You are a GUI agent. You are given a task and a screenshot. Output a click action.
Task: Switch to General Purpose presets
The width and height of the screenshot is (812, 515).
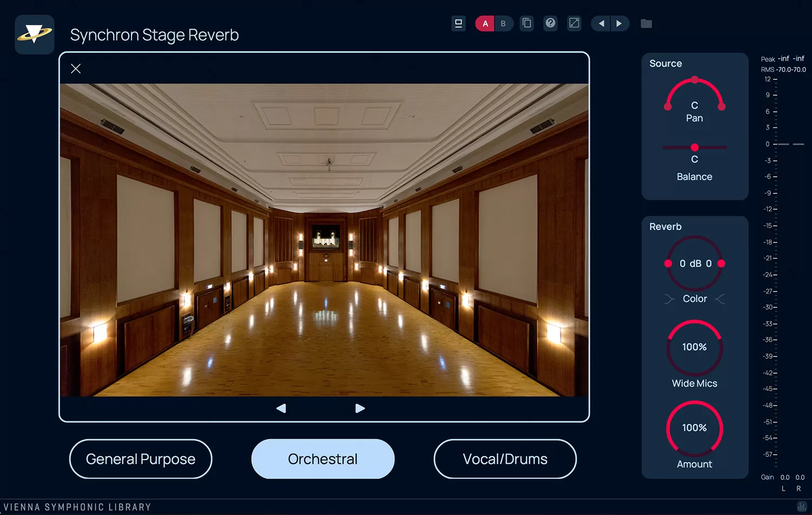coord(141,459)
